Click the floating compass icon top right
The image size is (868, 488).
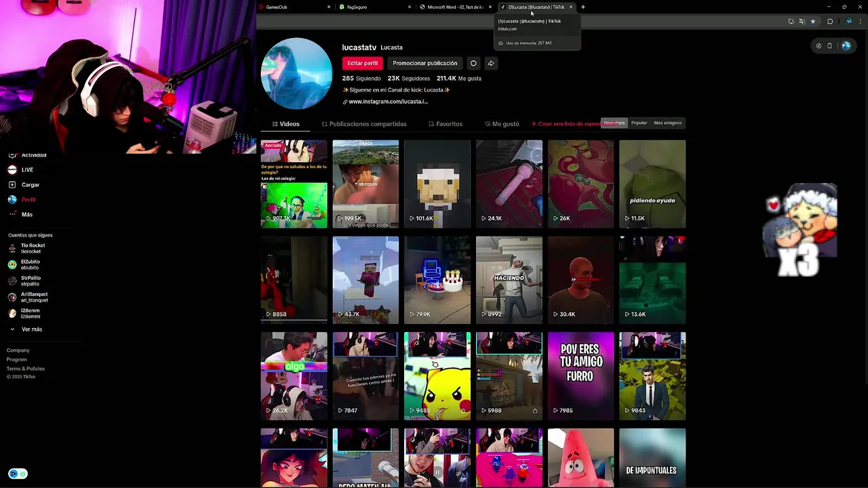[818, 46]
